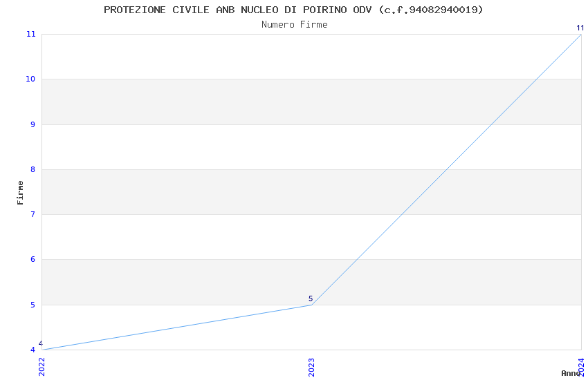588x380 pixels.
Task: Click the data value "4" above the 2022 point
Action: click(41, 343)
